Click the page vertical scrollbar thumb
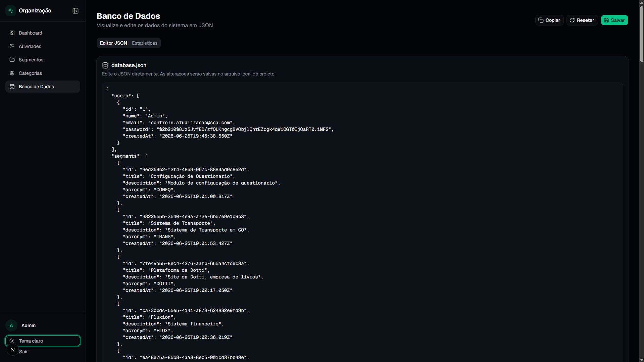Screen dimensions: 644x362 (x=642, y=34)
